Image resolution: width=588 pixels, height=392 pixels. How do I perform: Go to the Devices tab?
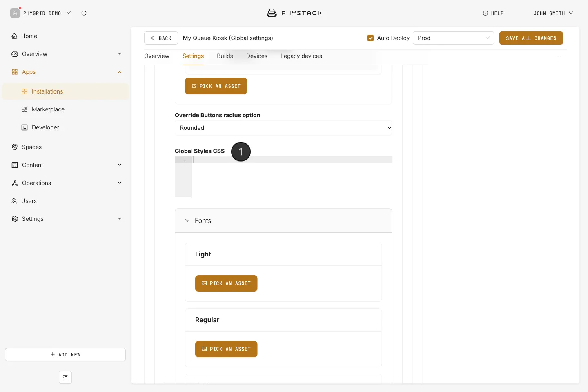pos(257,56)
